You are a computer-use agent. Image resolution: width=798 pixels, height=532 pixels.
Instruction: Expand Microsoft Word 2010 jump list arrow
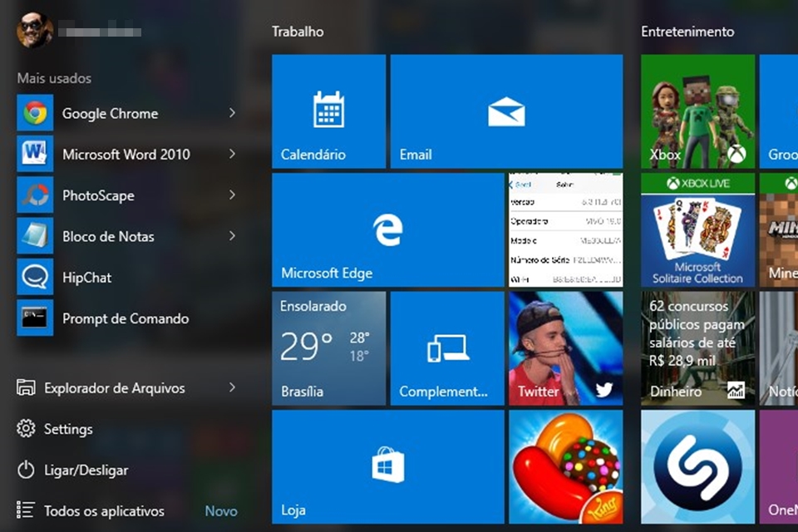[x=232, y=154]
